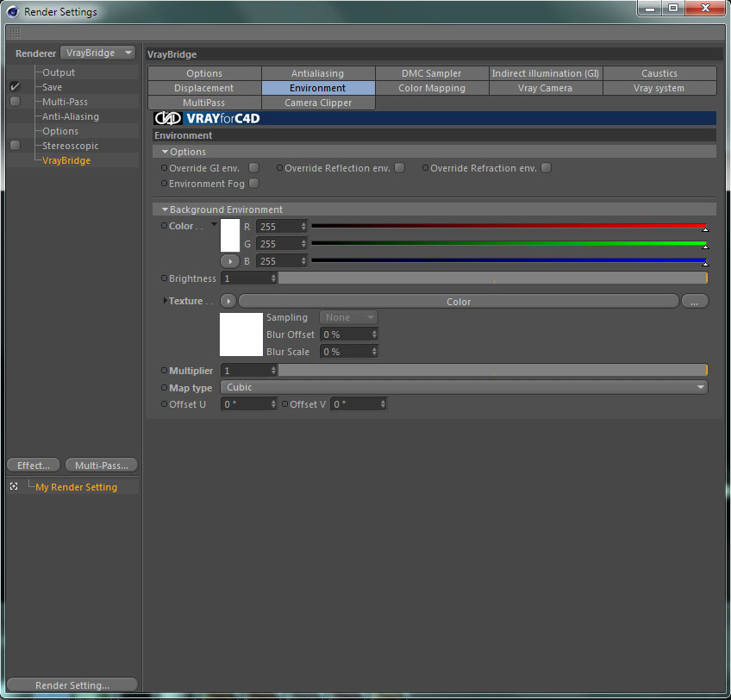Screen dimensions: 731x700
Task: Switch to the DMC Sampler tab
Action: point(432,73)
